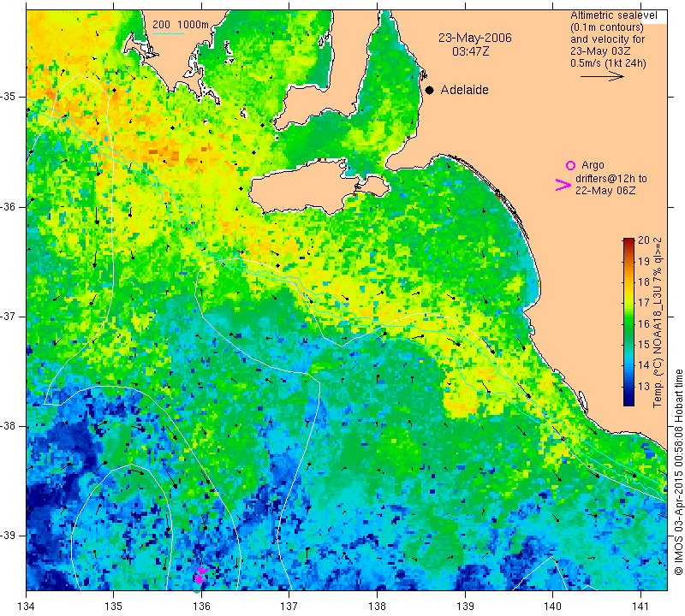685x616 pixels.
Task: Click the colour bar value 14
Action: coord(644,365)
